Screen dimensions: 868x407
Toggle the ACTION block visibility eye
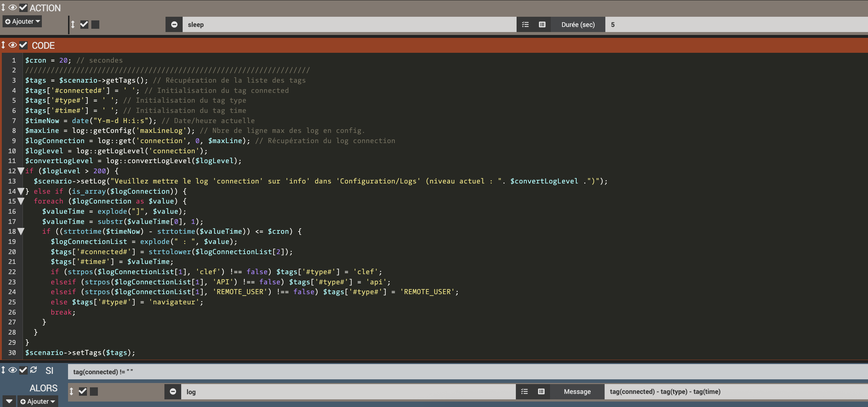tap(13, 8)
